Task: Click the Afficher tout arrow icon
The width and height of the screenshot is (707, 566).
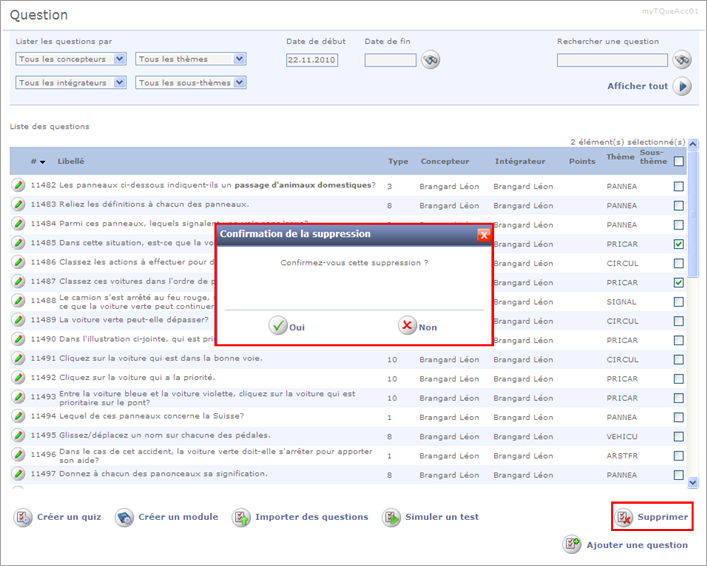Action: (682, 86)
